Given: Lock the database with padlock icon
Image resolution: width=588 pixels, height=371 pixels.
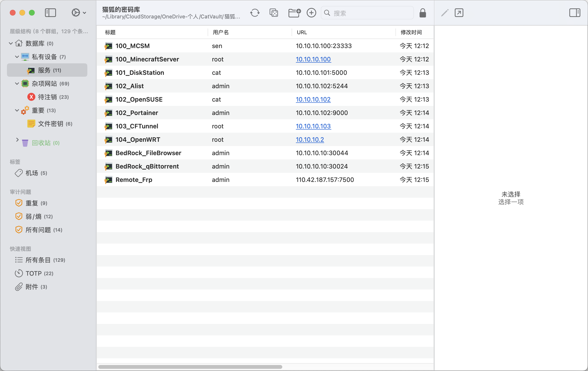Looking at the screenshot, I should (423, 13).
